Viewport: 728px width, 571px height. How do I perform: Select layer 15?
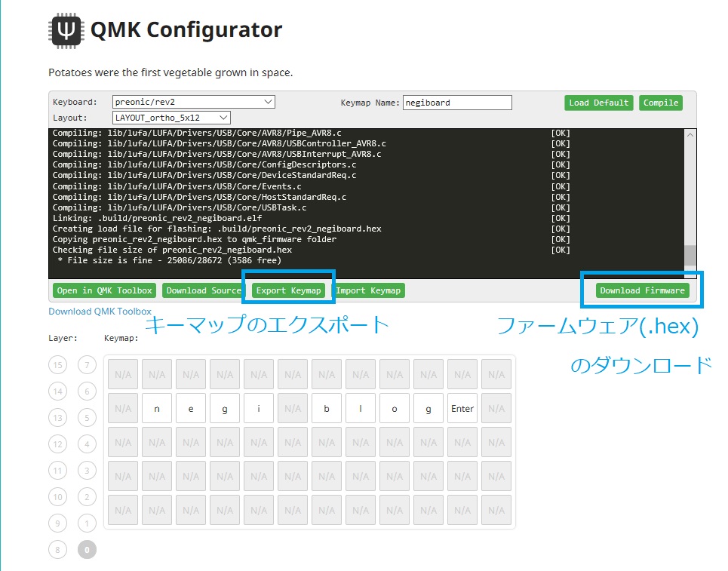57,365
